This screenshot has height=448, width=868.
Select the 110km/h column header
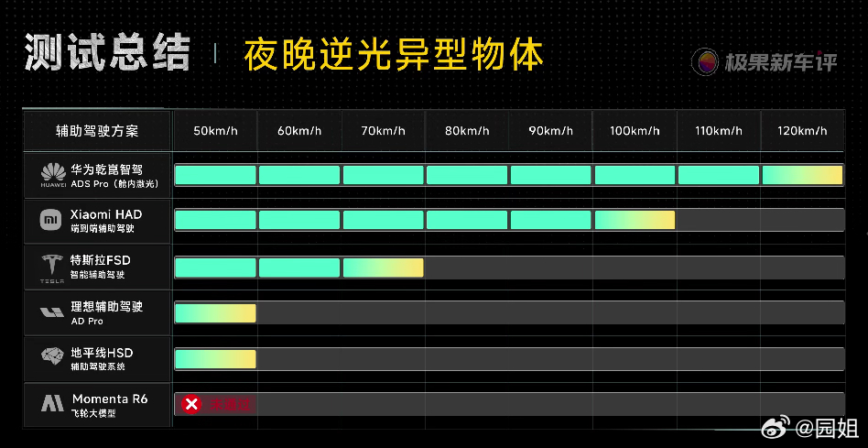tap(719, 131)
